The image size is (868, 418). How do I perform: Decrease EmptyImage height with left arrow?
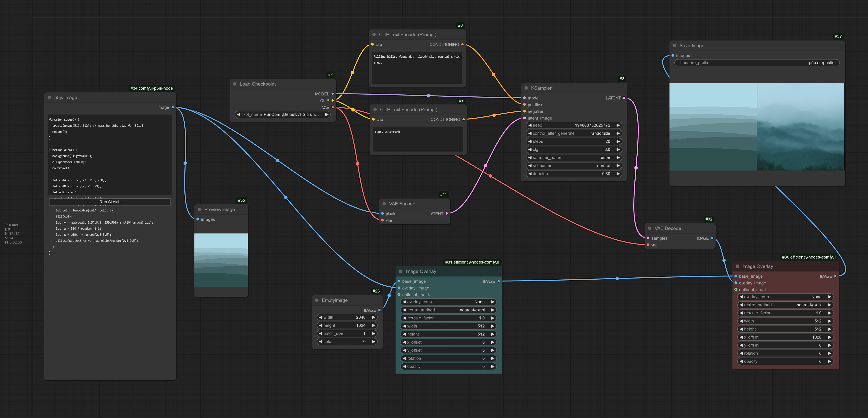click(x=320, y=325)
